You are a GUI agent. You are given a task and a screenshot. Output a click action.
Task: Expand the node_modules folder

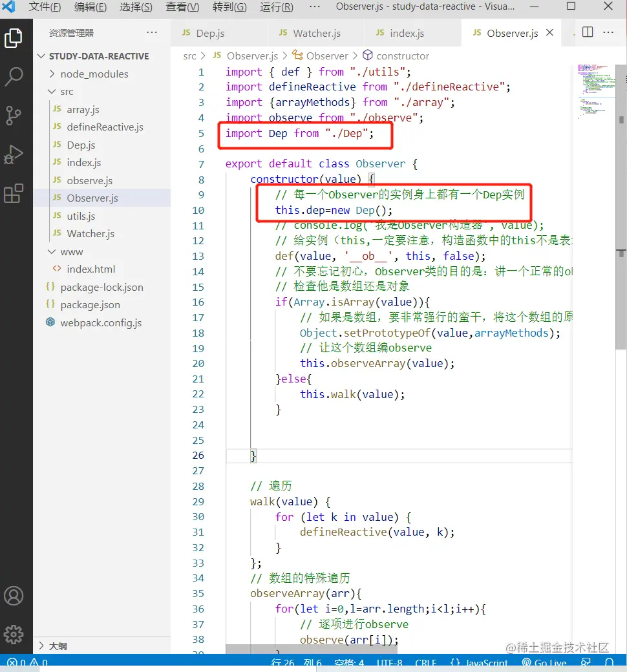click(x=102, y=74)
